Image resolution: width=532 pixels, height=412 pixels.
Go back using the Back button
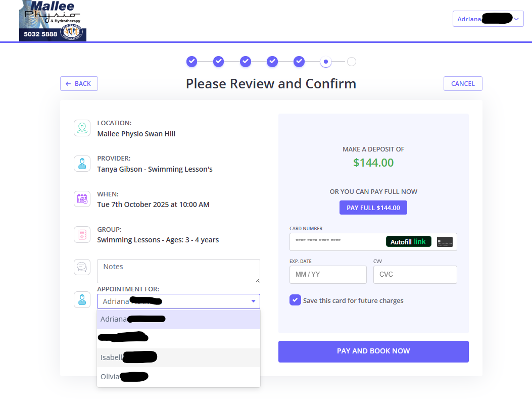click(79, 84)
